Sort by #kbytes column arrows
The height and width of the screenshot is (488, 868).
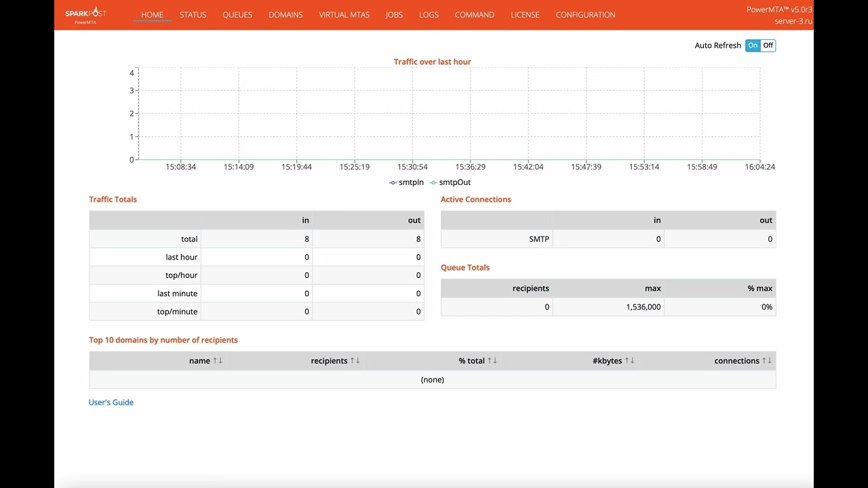(x=630, y=361)
